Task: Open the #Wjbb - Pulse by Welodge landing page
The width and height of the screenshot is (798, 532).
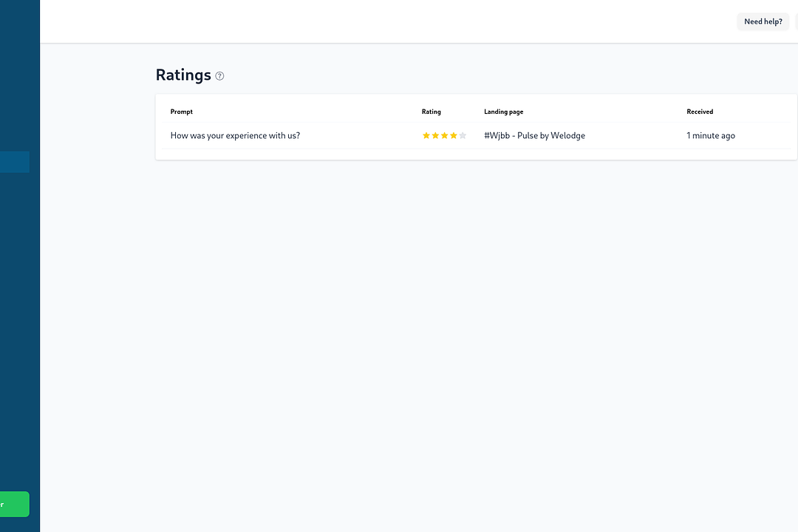Action: (534, 135)
